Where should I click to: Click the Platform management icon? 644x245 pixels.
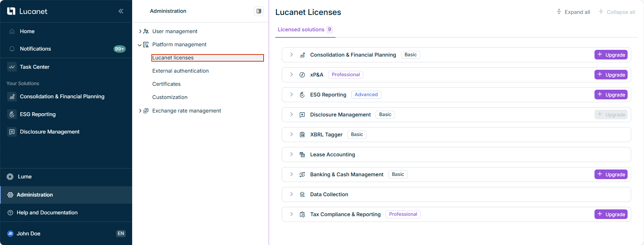point(146,45)
